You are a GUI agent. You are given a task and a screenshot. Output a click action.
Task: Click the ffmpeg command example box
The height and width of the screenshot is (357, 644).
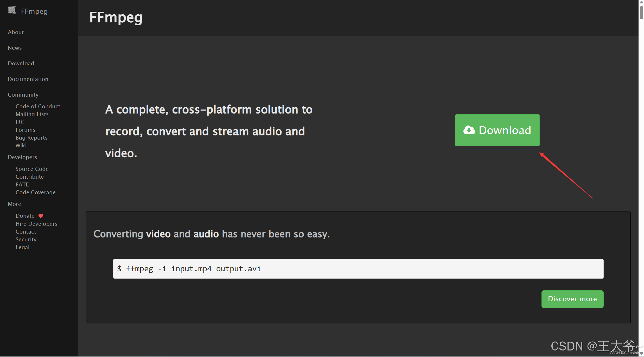pyautogui.click(x=358, y=269)
